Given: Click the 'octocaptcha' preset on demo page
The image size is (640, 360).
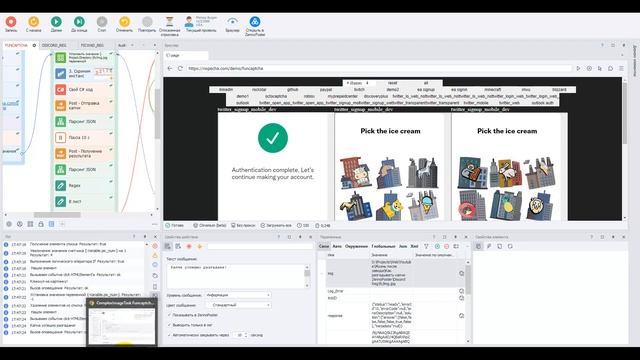Looking at the screenshot, I should (276, 96).
